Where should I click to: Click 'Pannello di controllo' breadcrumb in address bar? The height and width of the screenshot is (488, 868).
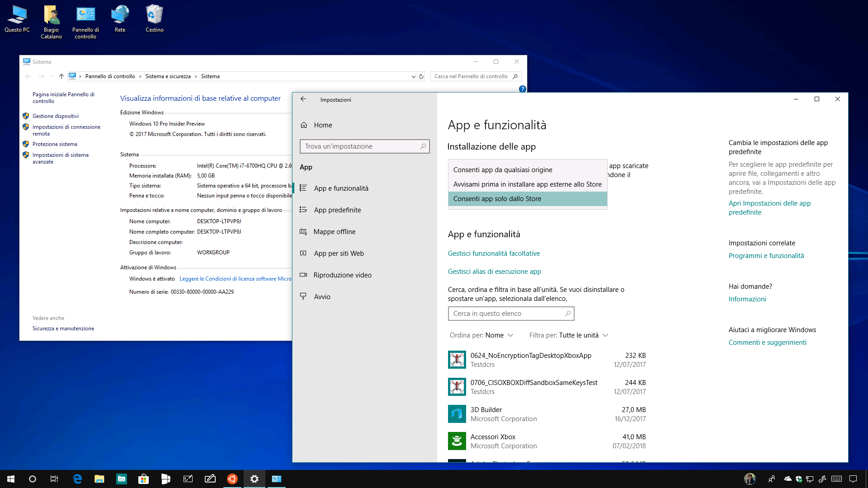[x=110, y=76]
